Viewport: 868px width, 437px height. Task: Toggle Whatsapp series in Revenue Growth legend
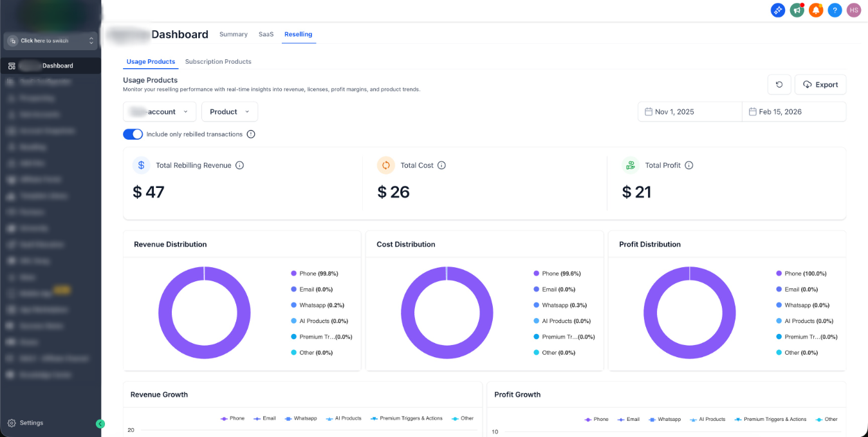tap(300, 418)
